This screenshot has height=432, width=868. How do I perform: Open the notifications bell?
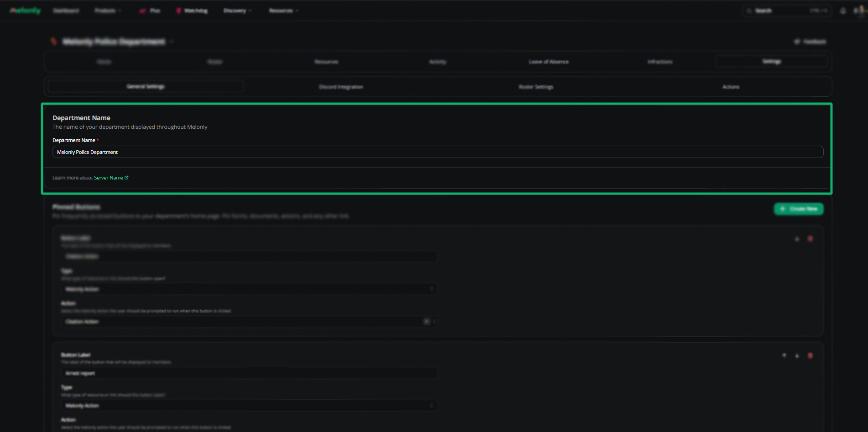click(843, 11)
